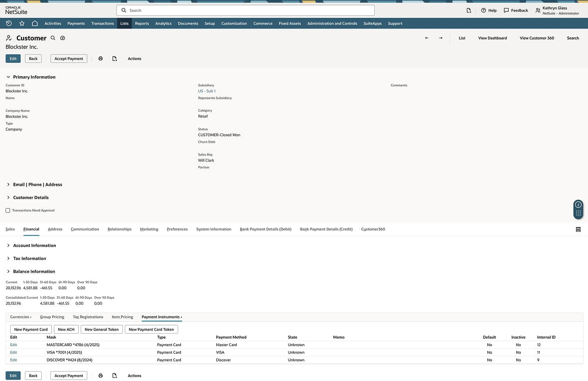Click the bottom print icon

(x=101, y=376)
